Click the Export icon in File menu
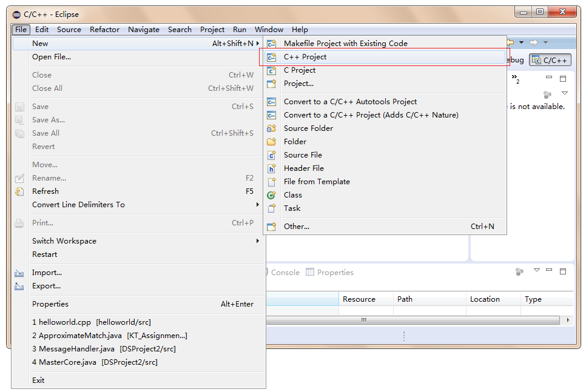This screenshot has height=392, width=586. [19, 287]
